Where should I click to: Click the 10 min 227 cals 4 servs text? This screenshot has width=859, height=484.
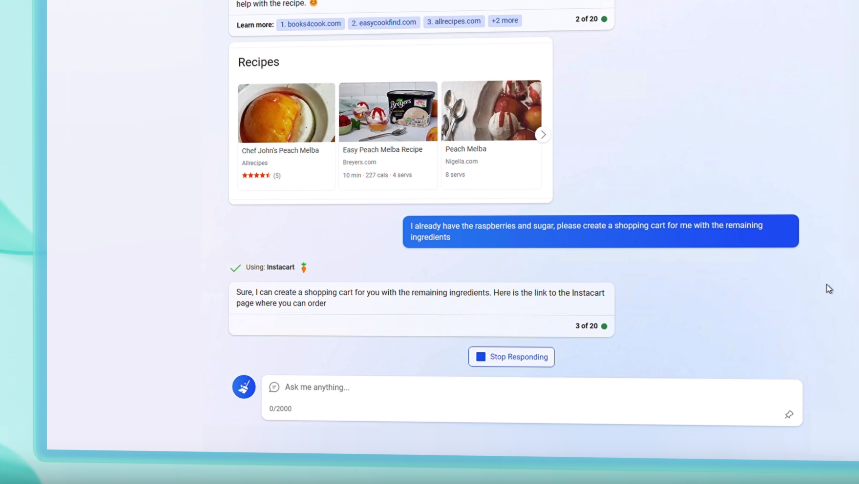tap(377, 175)
